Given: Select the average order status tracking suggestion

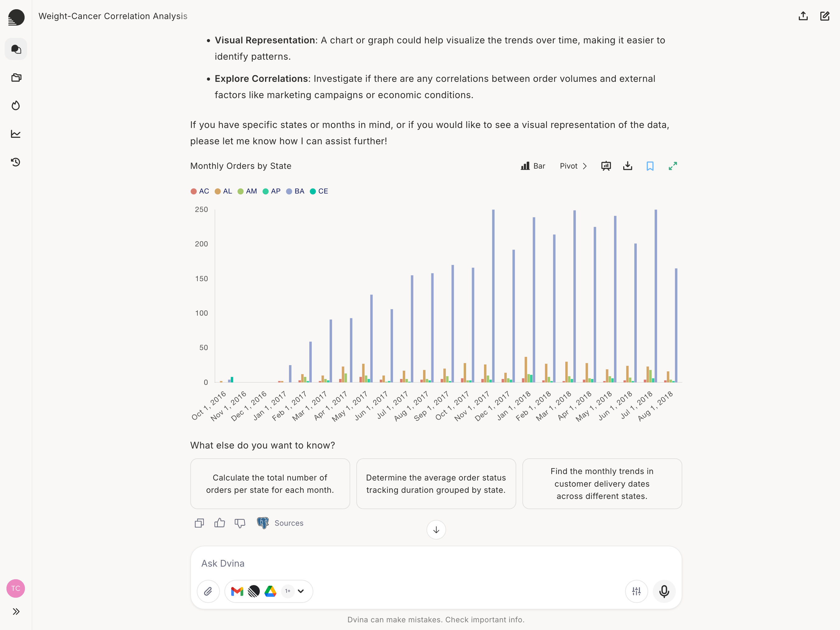Looking at the screenshot, I should point(436,484).
